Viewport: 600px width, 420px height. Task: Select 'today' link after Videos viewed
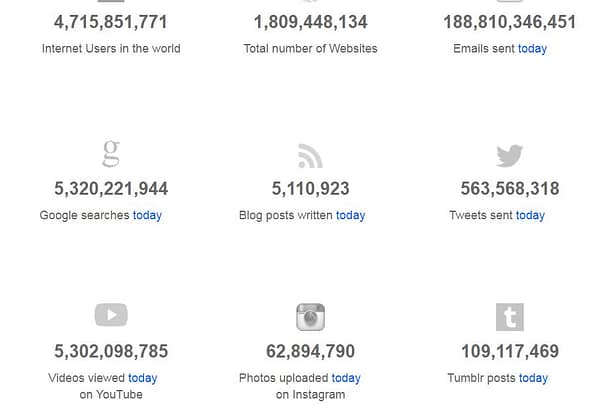(x=142, y=378)
